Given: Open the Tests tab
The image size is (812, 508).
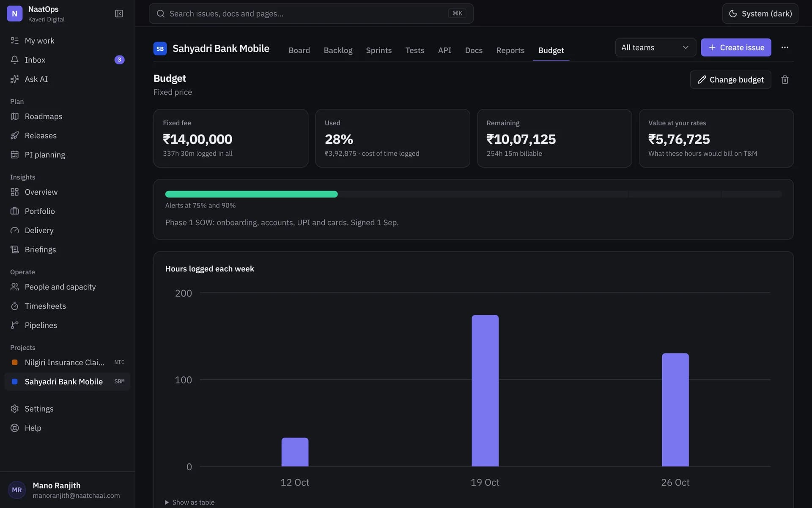Looking at the screenshot, I should (415, 50).
